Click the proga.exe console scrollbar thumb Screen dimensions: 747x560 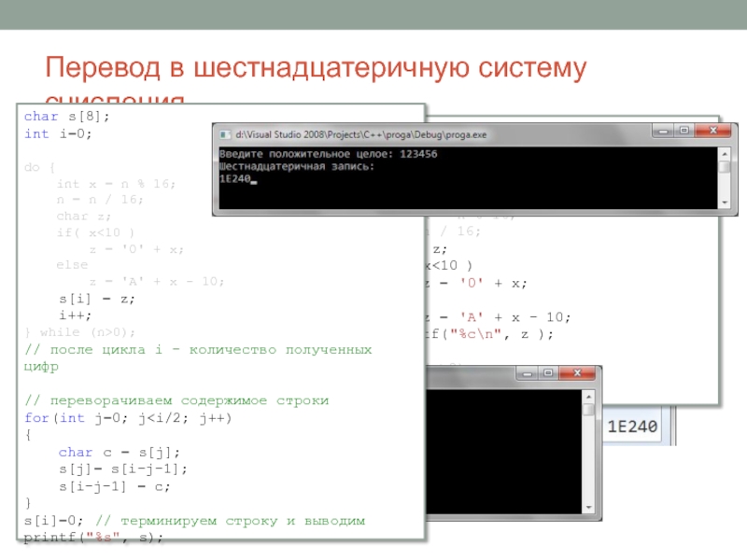point(725,167)
